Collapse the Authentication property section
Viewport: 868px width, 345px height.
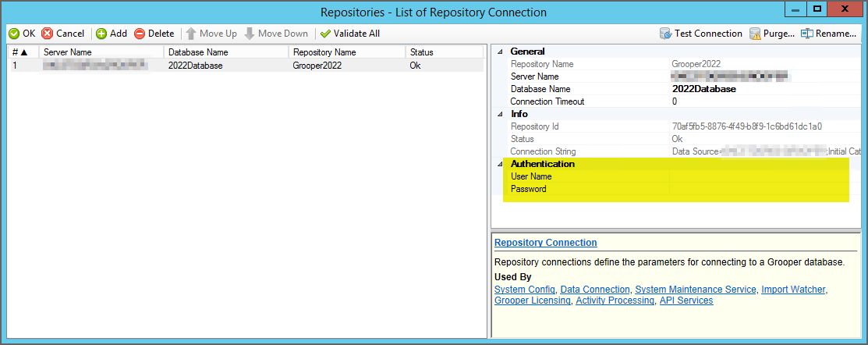[x=500, y=164]
